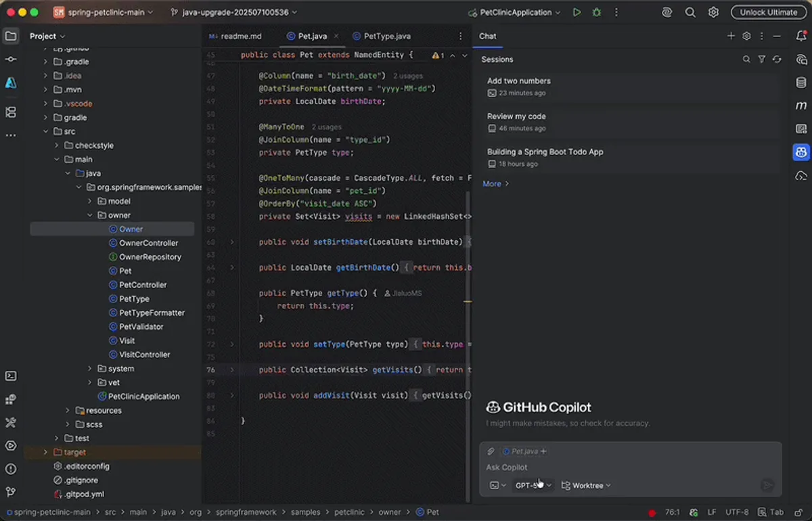Screen dimensions: 812x521
Task: Minimize the Chat panel with hide icon
Action: point(777,37)
